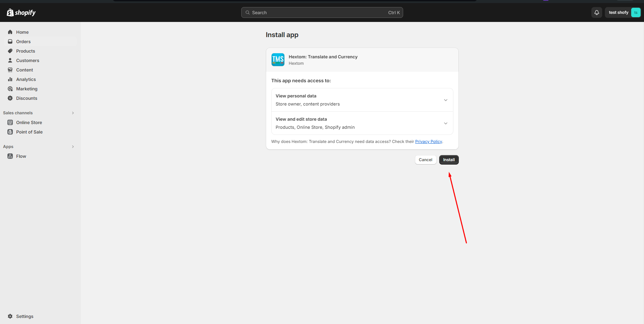Click 'This app needs access to:' text
Image resolution: width=644 pixels, height=324 pixels.
point(301,81)
